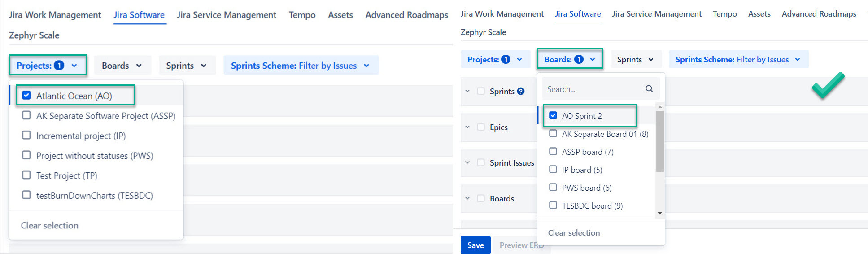Open Zephyr Scale tab, left panel
The height and width of the screenshot is (254, 868).
pyautogui.click(x=34, y=35)
